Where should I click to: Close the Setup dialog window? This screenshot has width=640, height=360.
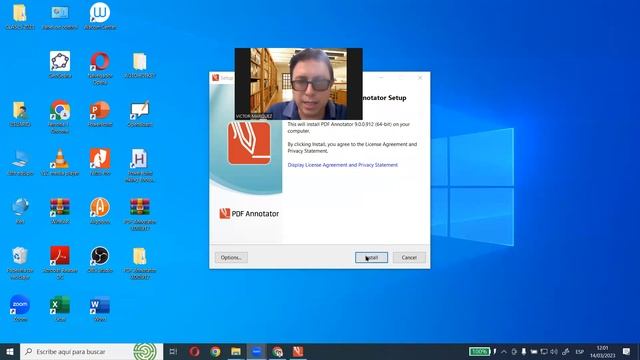(x=420, y=78)
